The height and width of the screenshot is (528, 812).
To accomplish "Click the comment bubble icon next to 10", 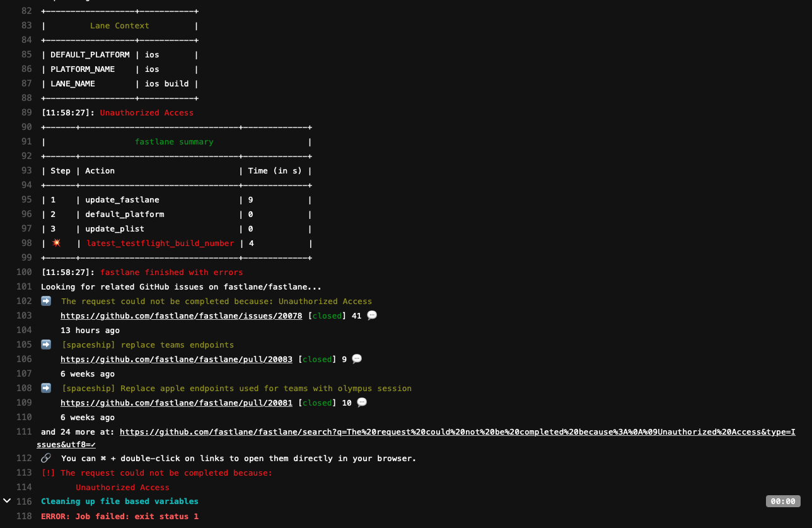I will (362, 402).
